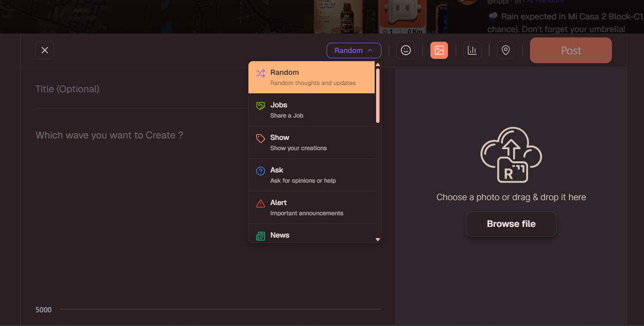The height and width of the screenshot is (326, 644).
Task: Click 'Random thoughts and updates' description
Action: (313, 83)
